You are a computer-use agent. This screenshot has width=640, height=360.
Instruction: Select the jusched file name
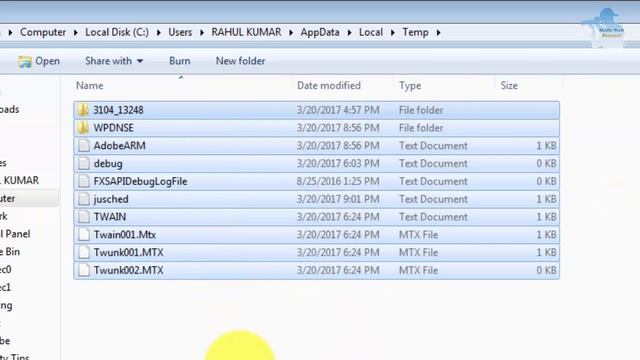coord(111,199)
